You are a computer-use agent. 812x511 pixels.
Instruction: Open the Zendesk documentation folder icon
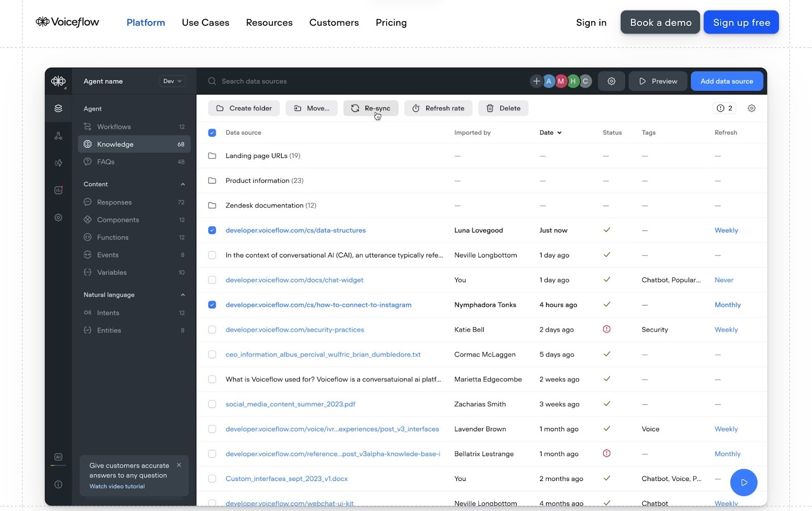click(212, 206)
